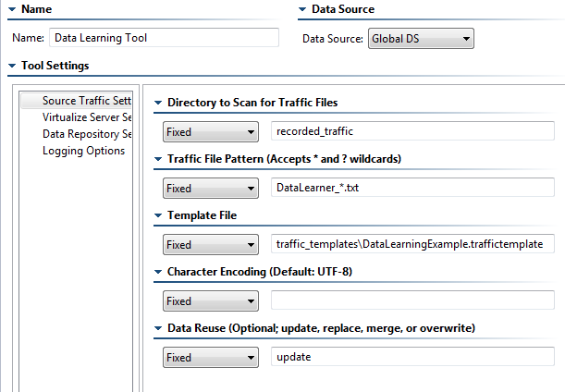The image size is (565, 392).
Task: Open Fixed dropdown for directory to scan
Action: 211,132
